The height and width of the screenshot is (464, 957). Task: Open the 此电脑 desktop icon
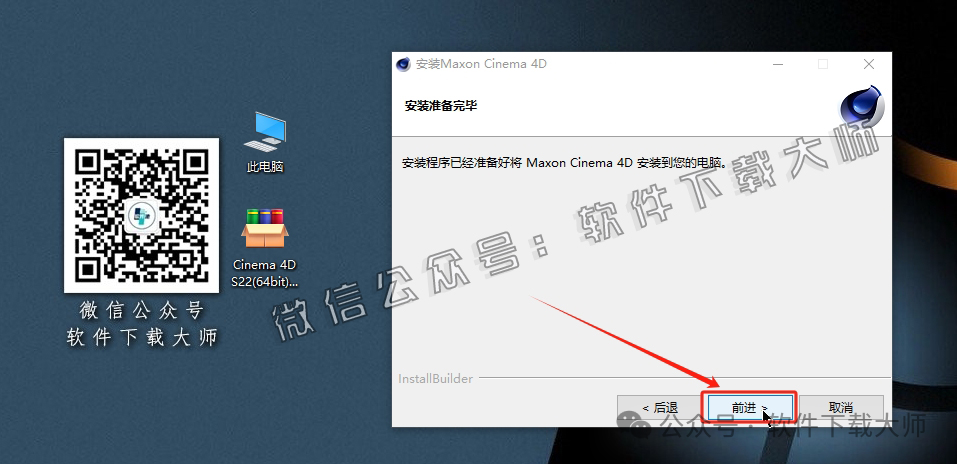coord(265,142)
